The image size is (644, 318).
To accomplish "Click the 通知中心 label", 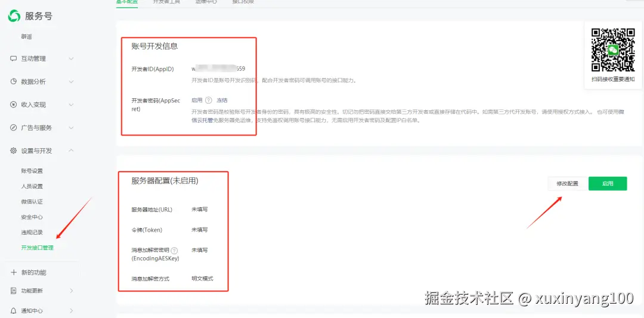I will pos(32,311).
